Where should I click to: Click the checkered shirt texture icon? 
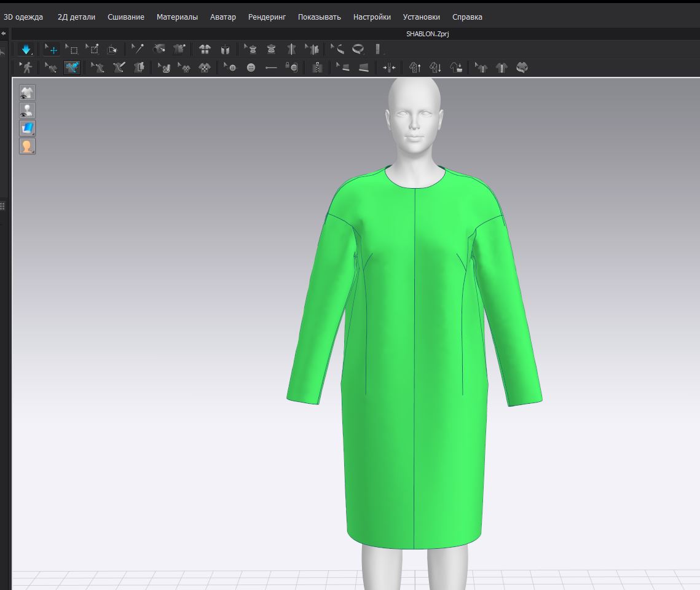click(x=205, y=68)
